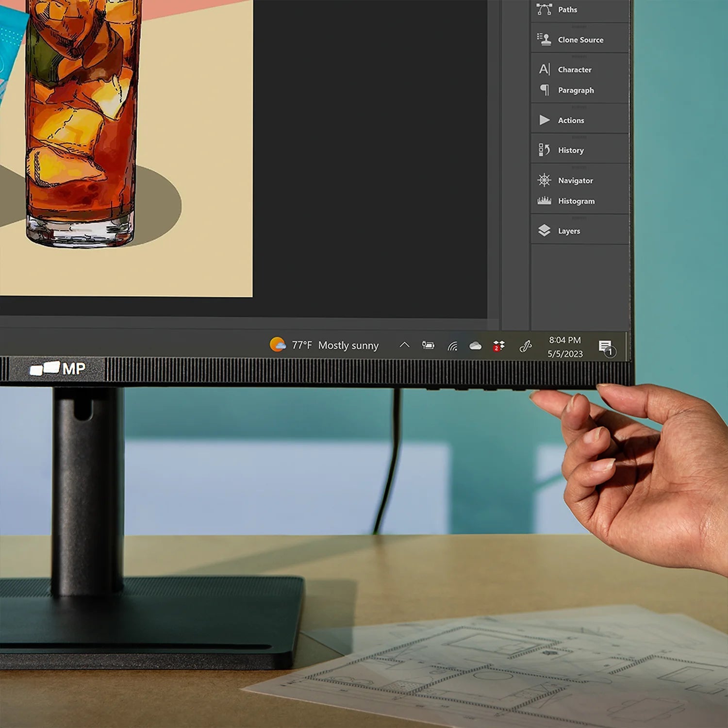
Task: Click the Character panel icon
Action: point(544,69)
